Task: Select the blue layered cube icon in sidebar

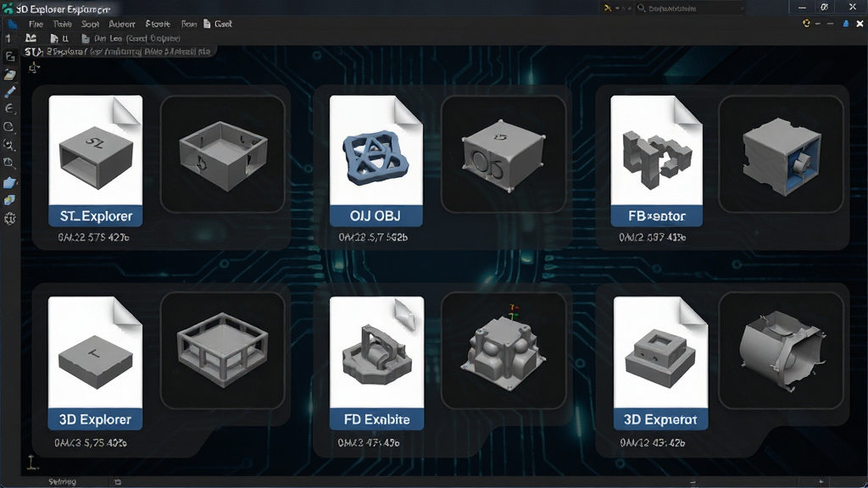Action: pyautogui.click(x=9, y=200)
